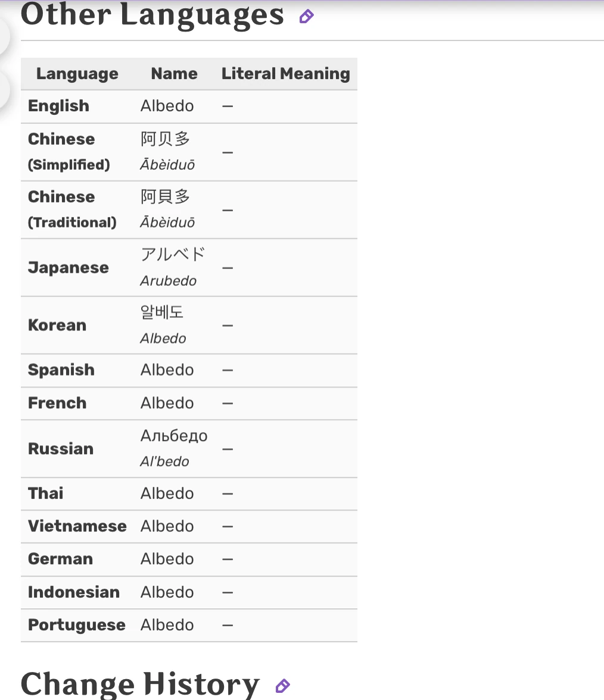604x700 pixels.
Task: Click the Literal Meaning column header
Action: (x=285, y=74)
